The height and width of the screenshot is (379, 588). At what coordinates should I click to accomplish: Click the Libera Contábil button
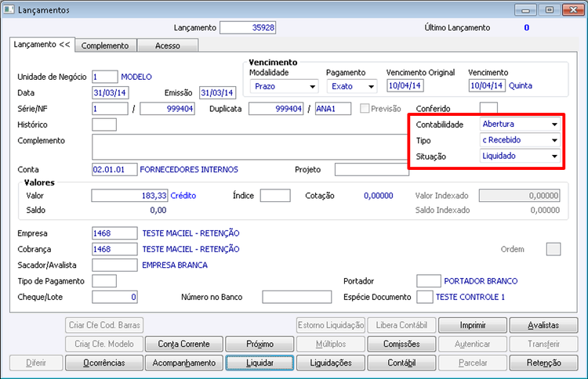[401, 325]
